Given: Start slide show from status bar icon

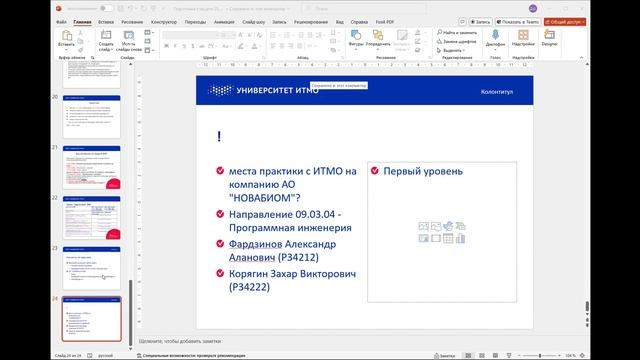Looking at the screenshot, I should pos(509,356).
